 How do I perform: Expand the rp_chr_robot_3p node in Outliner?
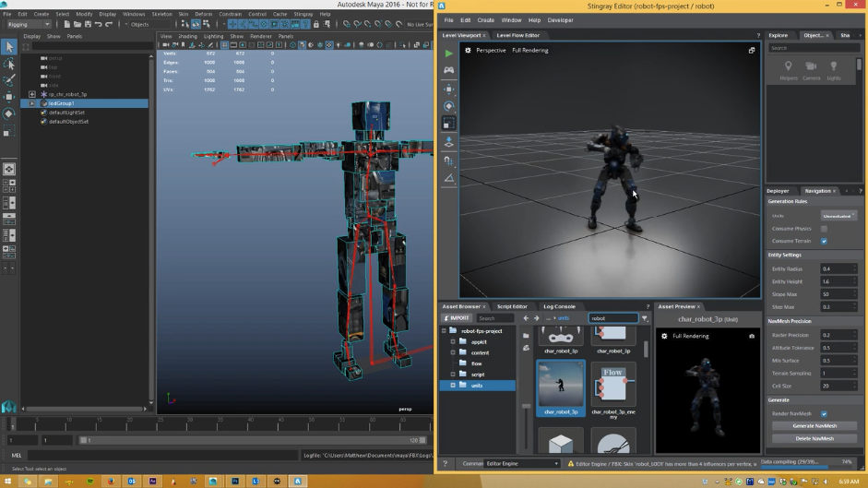[x=32, y=94]
